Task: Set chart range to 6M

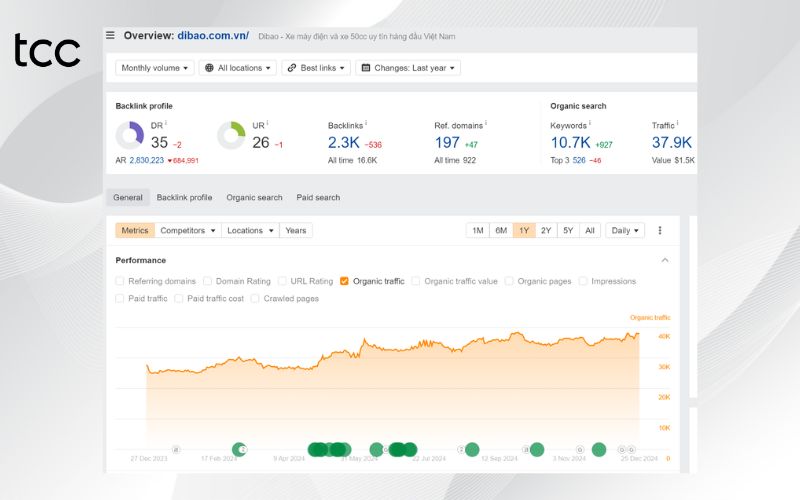Action: [x=501, y=231]
